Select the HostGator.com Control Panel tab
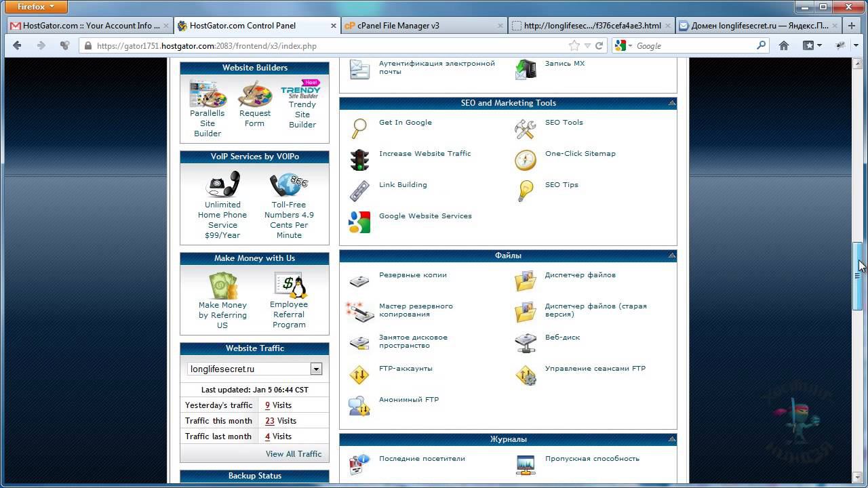The height and width of the screenshot is (488, 868). pyautogui.click(x=256, y=26)
